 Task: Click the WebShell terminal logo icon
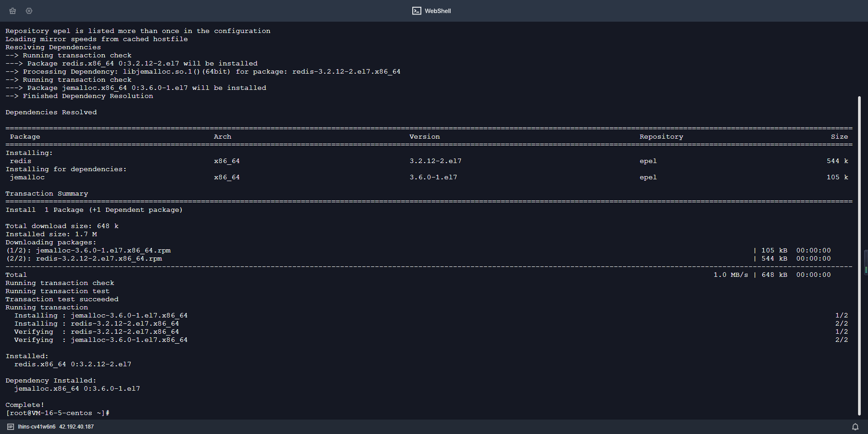pos(416,11)
